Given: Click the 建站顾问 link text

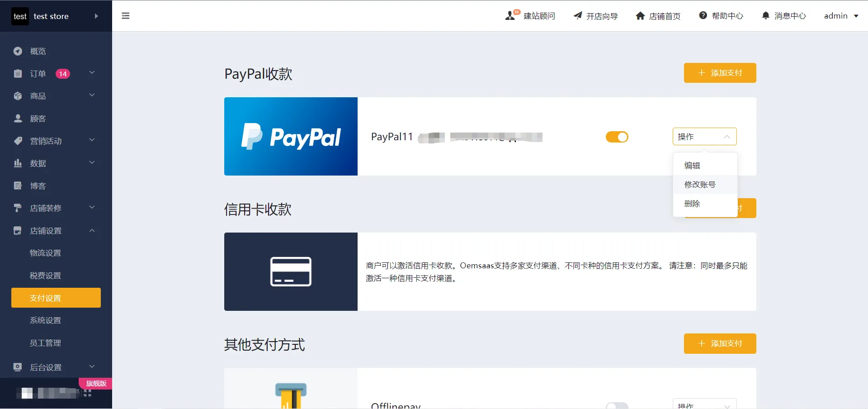Looking at the screenshot, I should (539, 16).
